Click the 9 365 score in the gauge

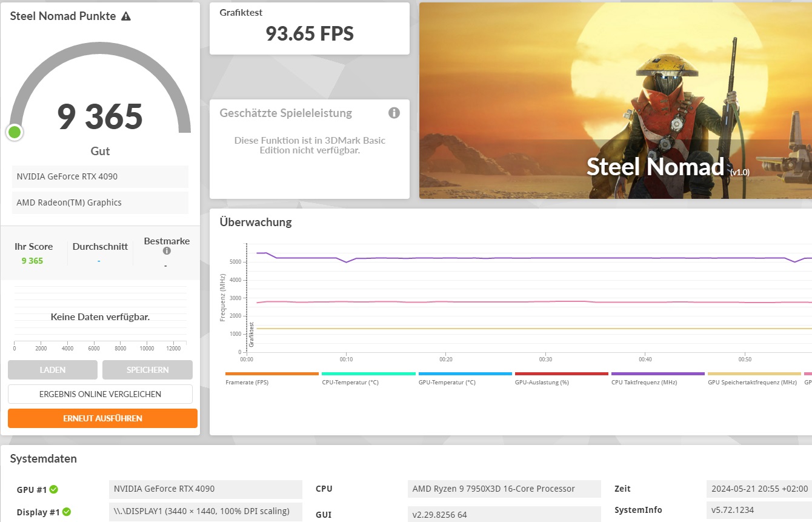[x=100, y=116]
